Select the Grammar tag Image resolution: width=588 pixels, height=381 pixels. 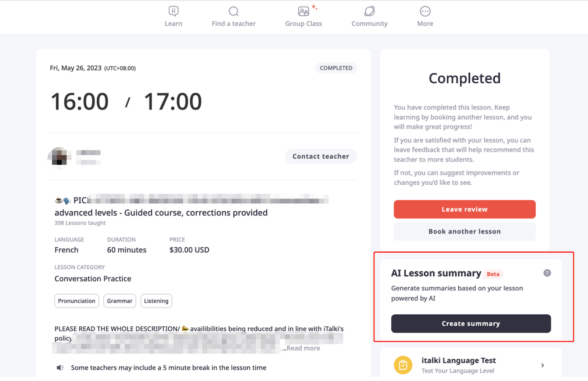119,301
